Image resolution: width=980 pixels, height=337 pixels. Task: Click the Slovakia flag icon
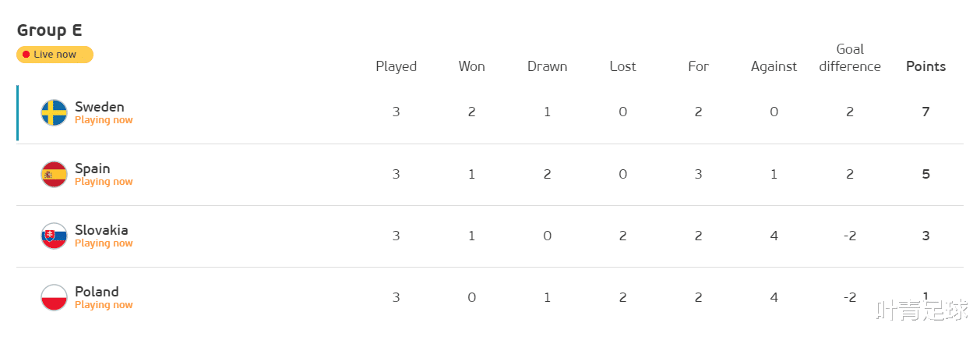[x=55, y=236]
